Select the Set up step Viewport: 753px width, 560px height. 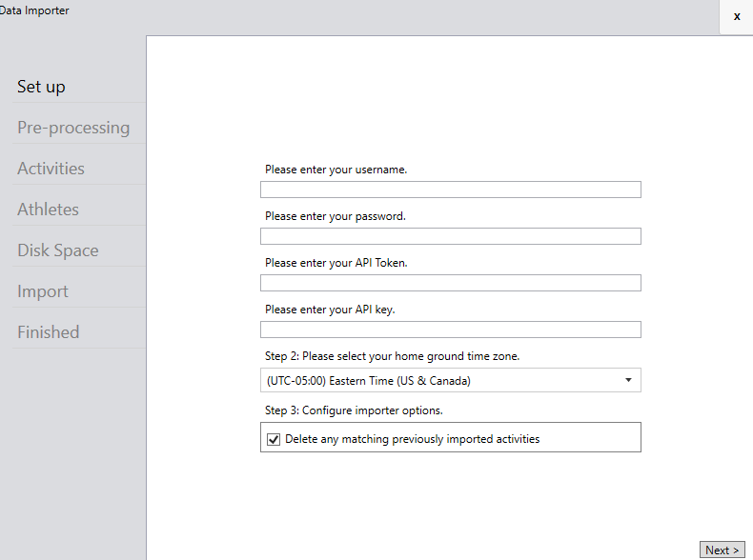[x=41, y=87]
